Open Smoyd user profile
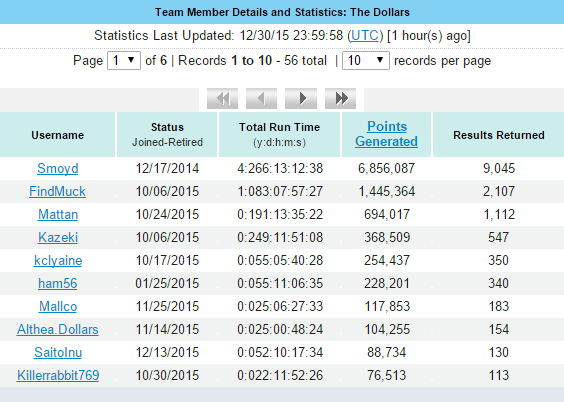Viewport: 564px width, 402px height. click(58, 168)
